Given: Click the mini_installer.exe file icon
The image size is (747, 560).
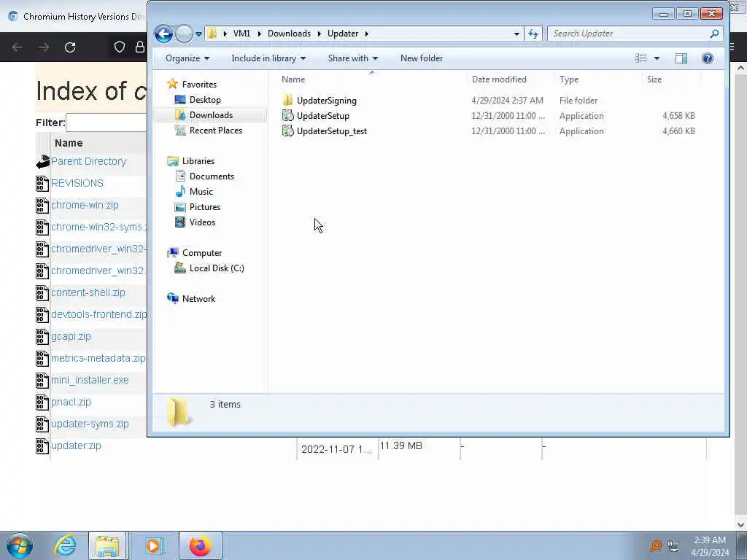Looking at the screenshot, I should coord(42,381).
